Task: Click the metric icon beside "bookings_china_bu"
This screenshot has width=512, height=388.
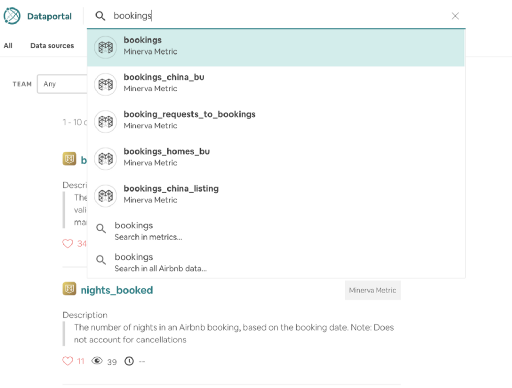Action: 105,84
